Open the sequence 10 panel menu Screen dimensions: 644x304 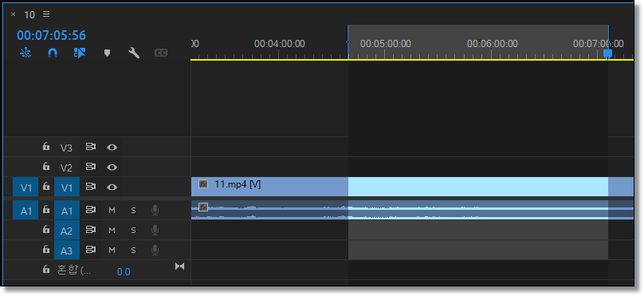coord(46,14)
